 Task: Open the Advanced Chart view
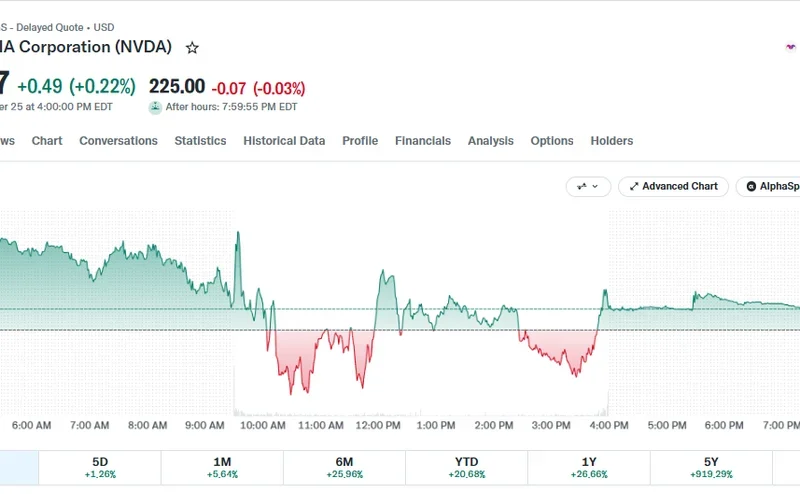(673, 187)
